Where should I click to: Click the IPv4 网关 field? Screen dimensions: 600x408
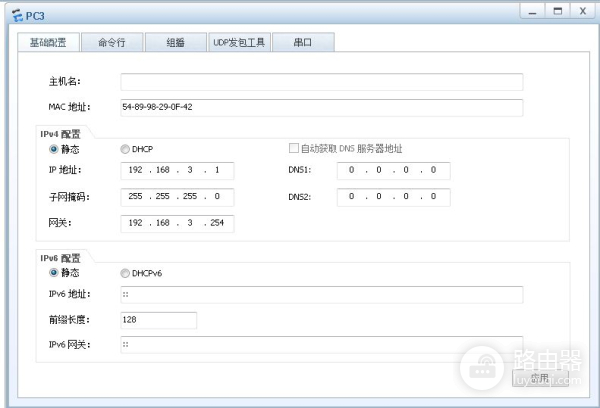[x=177, y=224]
